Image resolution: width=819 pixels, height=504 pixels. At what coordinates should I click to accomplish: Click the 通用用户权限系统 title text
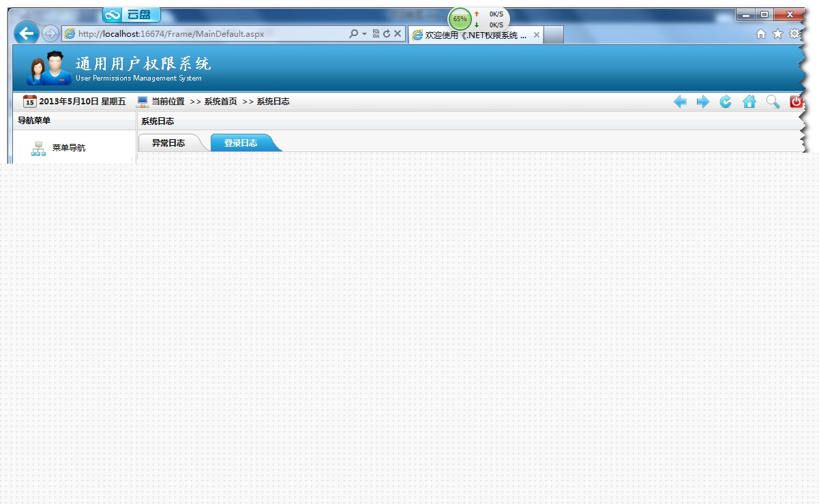tap(143, 64)
